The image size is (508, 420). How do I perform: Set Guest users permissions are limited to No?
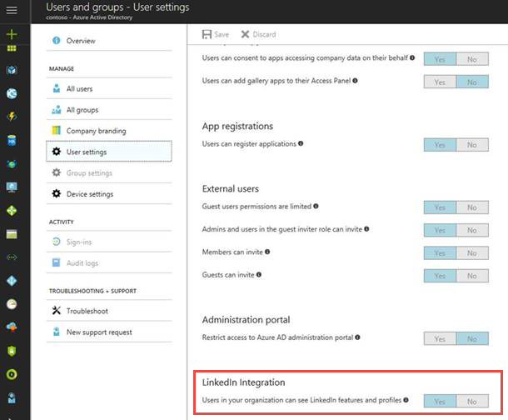pos(472,207)
